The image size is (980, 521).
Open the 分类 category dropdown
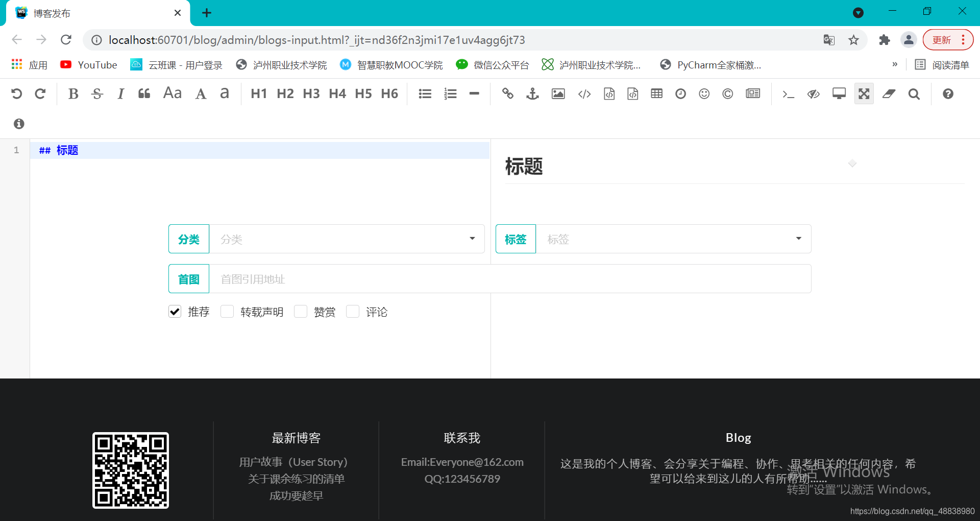pos(472,239)
